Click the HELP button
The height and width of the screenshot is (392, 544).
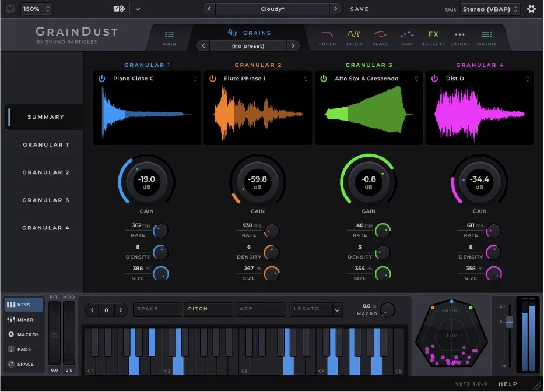(x=508, y=384)
